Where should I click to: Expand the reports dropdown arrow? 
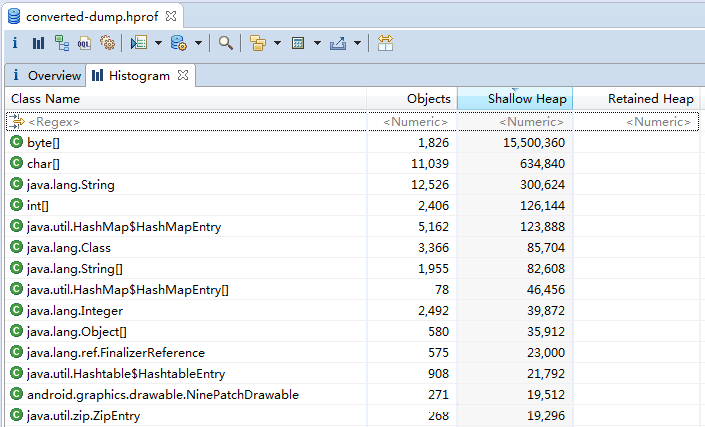coord(158,43)
